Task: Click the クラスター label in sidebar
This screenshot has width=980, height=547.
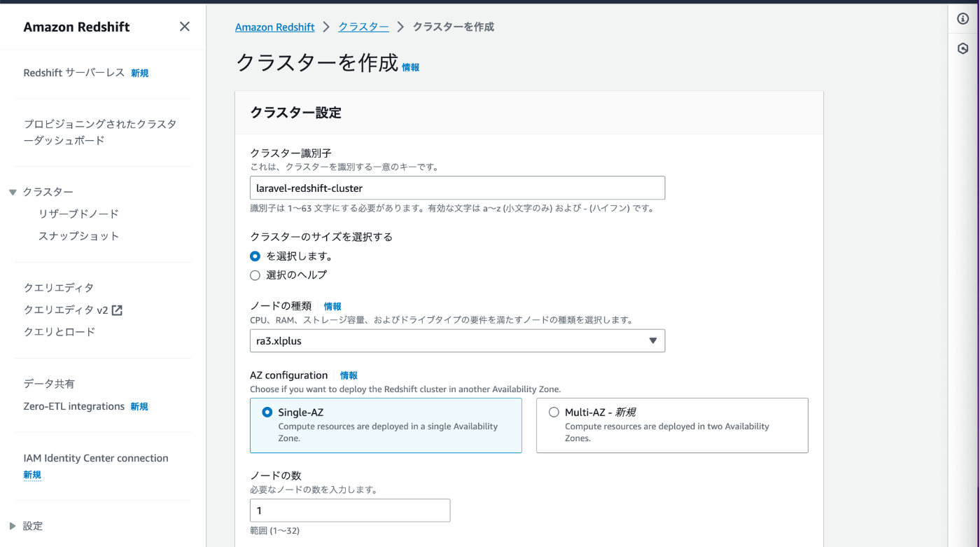Action: pyautogui.click(x=48, y=193)
